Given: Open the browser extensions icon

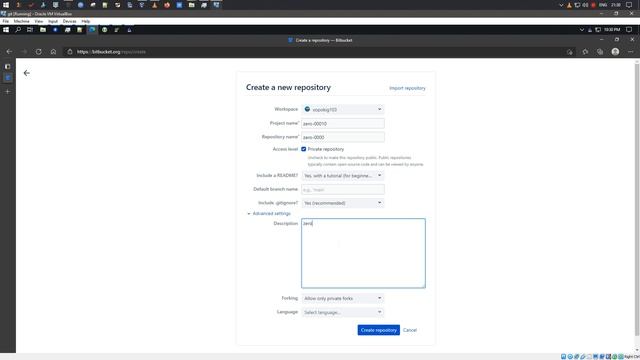Looking at the screenshot, I should 585,52.
